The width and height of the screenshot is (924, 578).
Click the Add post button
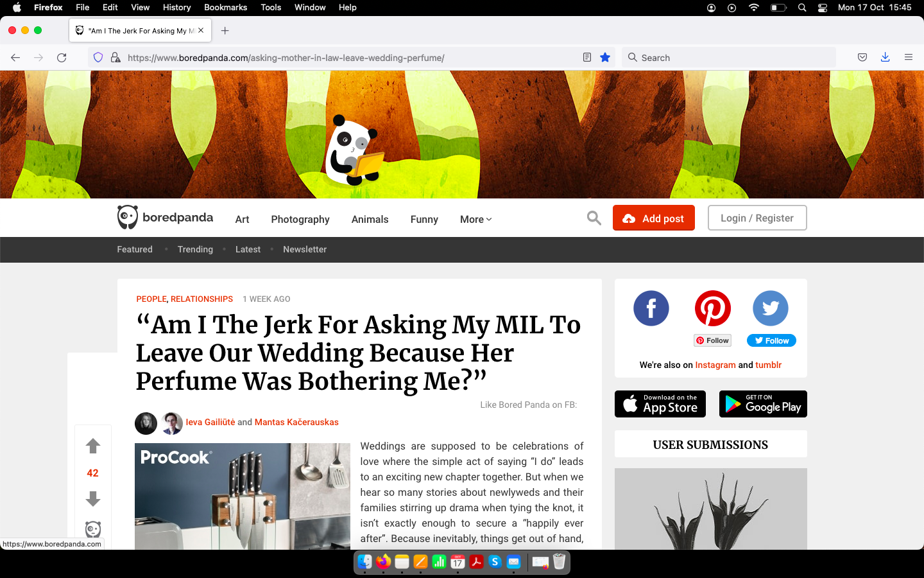coord(654,218)
